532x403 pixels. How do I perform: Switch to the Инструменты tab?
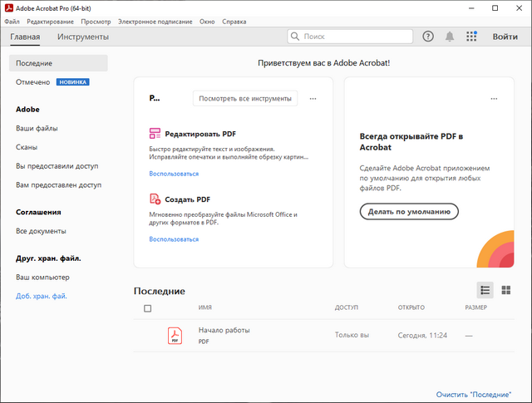coord(83,37)
